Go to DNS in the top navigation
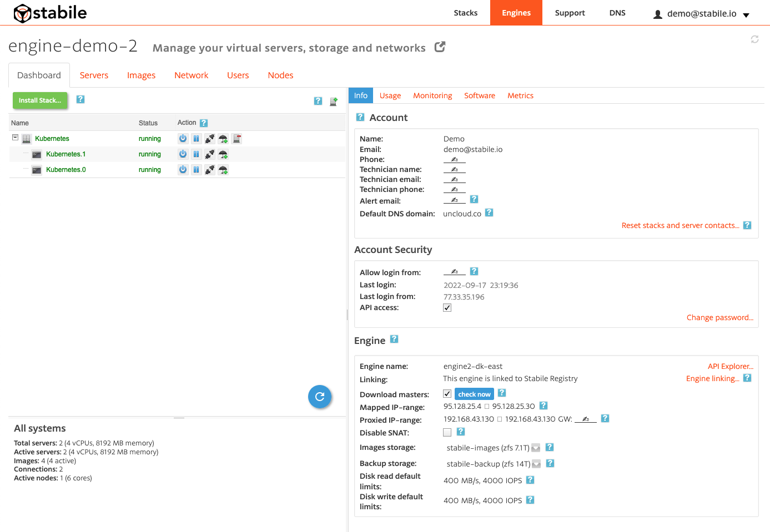 pos(617,13)
